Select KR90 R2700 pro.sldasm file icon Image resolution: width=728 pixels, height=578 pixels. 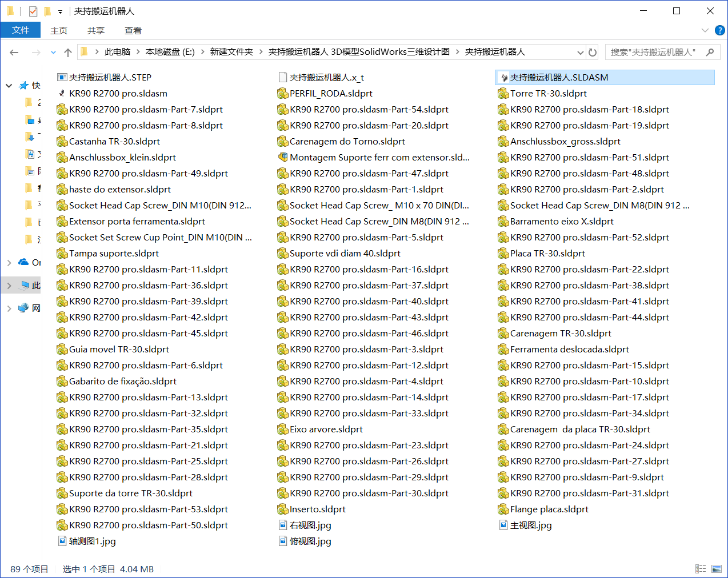[62, 94]
